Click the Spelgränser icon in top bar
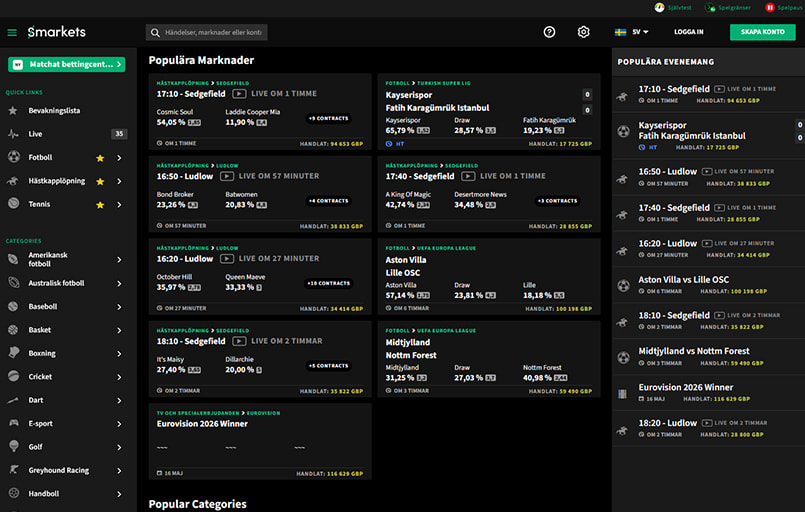Screen dimensions: 805x512 click(x=710, y=7)
